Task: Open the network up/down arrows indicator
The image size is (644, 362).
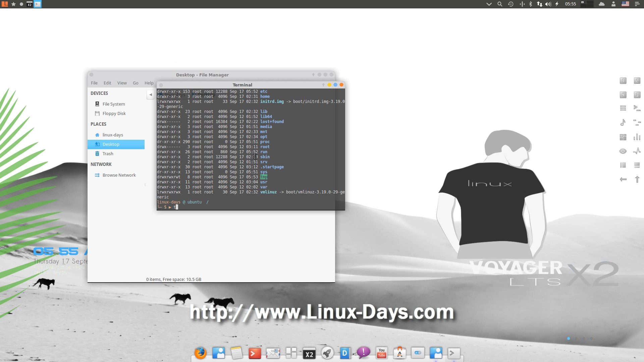Action: 539,4
